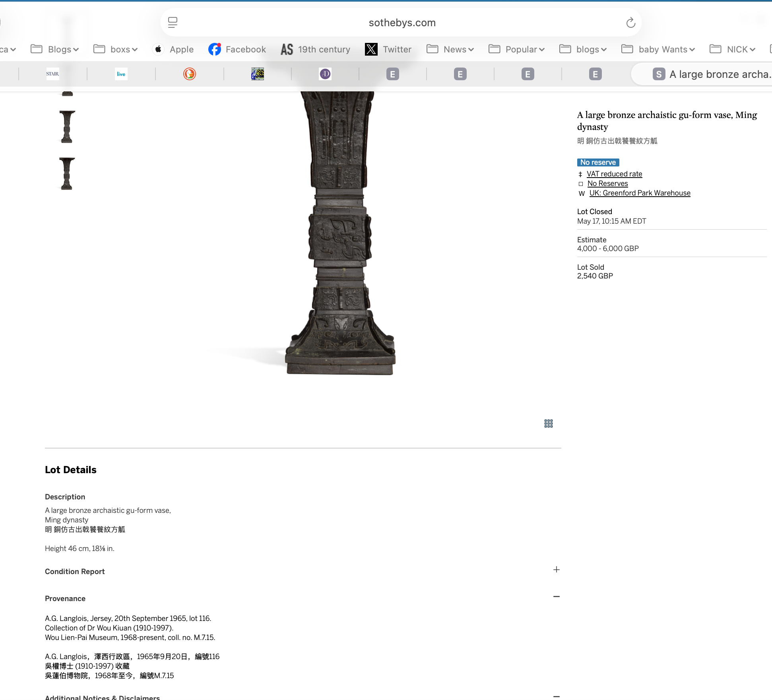Open the 'live' pinned tab
772x700 pixels.
(121, 74)
